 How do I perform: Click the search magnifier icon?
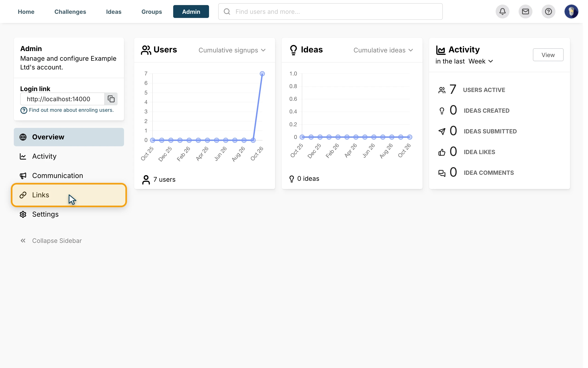[227, 11]
